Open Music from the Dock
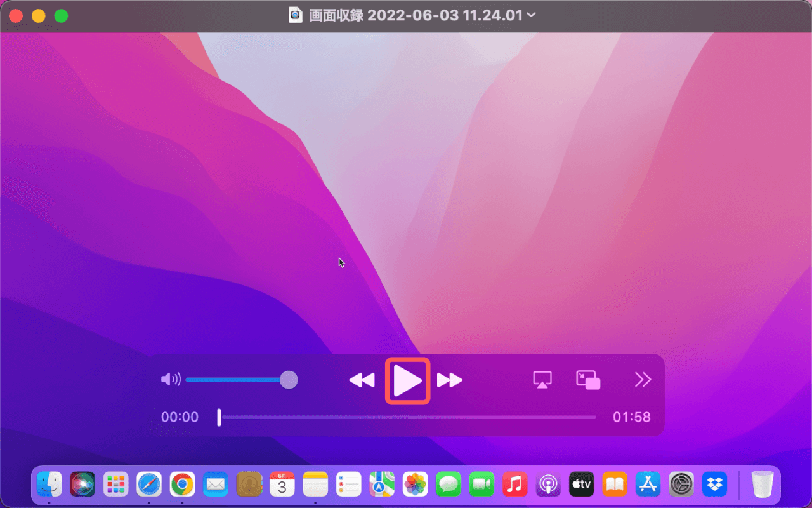The width and height of the screenshot is (812, 508). click(514, 485)
